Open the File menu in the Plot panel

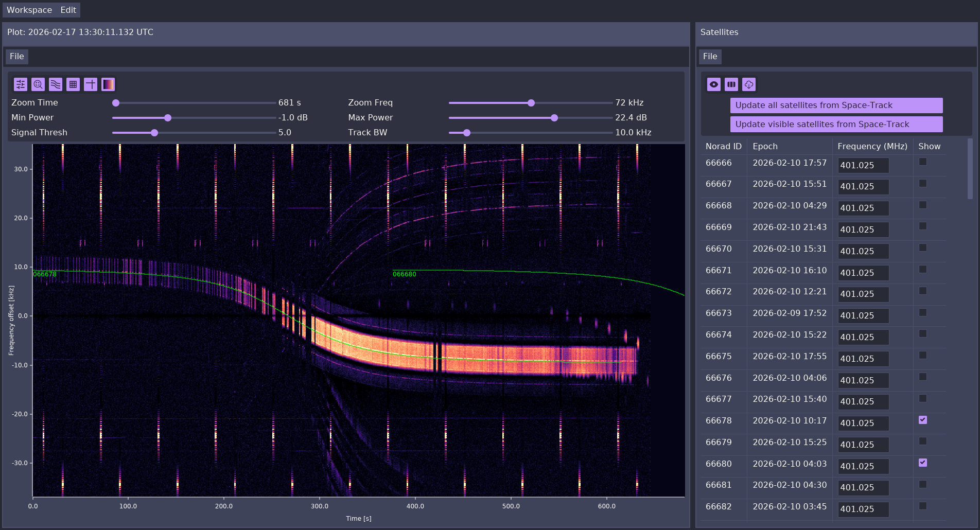[16, 57]
